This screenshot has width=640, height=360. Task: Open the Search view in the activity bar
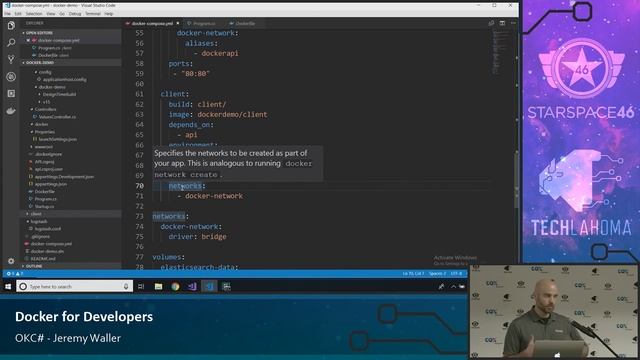[x=11, y=42]
